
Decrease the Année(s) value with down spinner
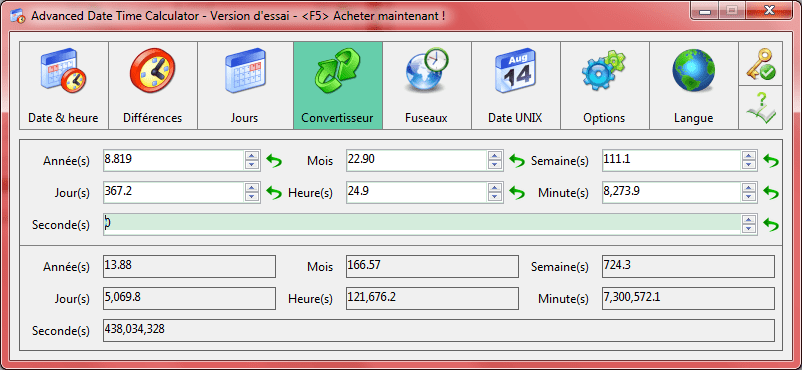pos(251,165)
